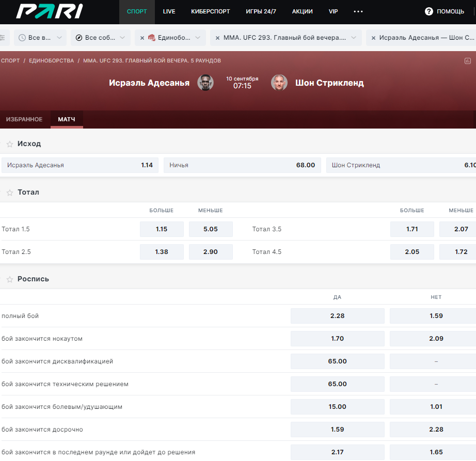
Task: Click the ПОМОЩЬ help link
Action: [451, 11]
